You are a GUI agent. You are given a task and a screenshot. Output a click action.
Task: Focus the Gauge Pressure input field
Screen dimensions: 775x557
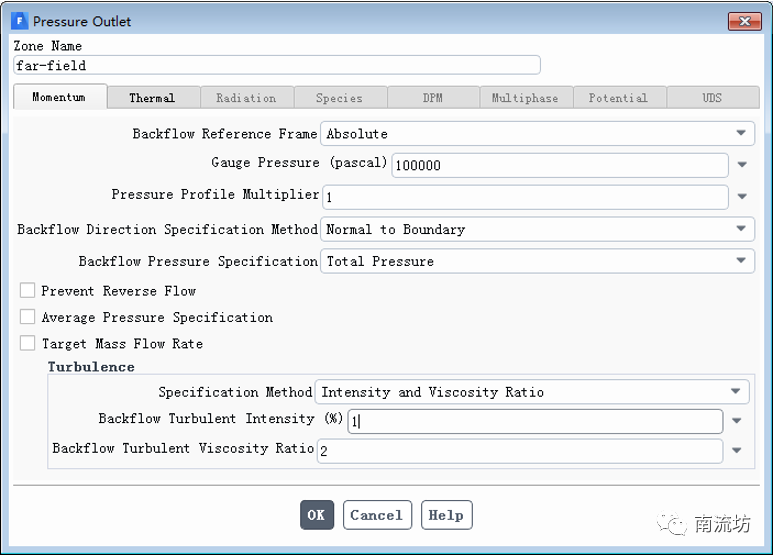pos(559,165)
